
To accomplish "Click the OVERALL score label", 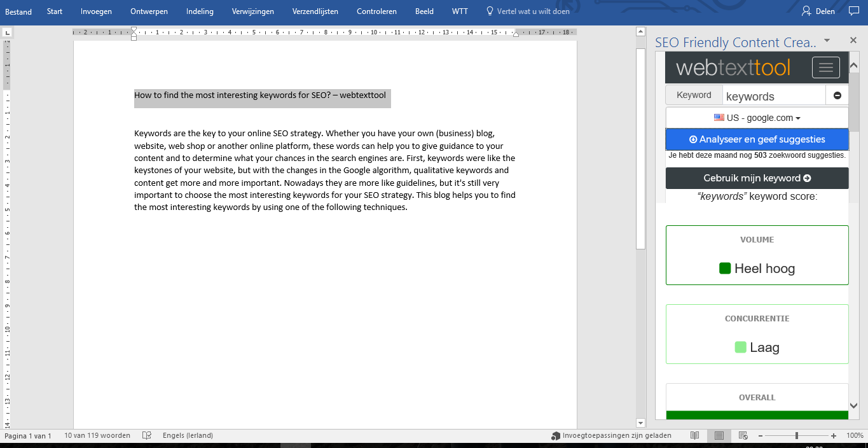I will (x=757, y=398).
